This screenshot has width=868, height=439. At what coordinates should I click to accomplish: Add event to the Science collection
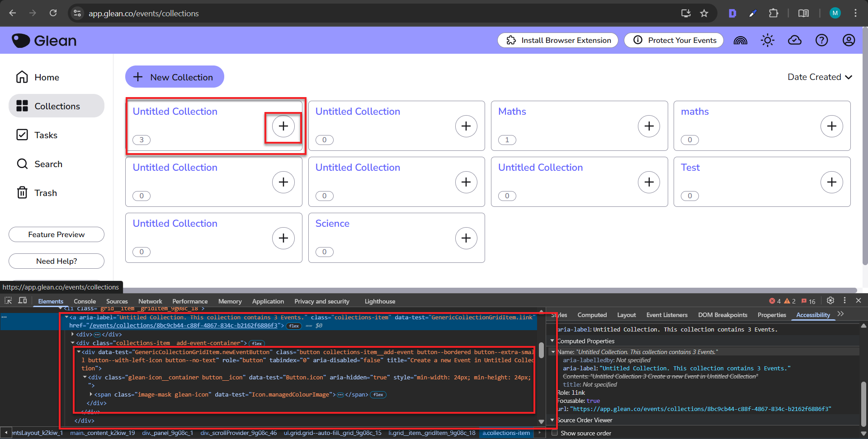coord(466,238)
